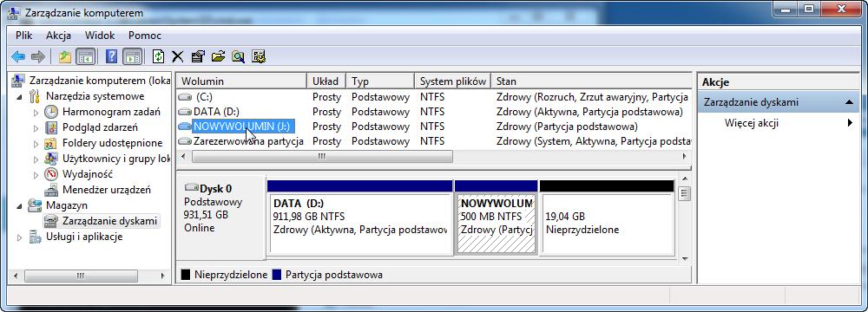Click the Refresh toolbar icon
The height and width of the screenshot is (312, 868).
(158, 56)
